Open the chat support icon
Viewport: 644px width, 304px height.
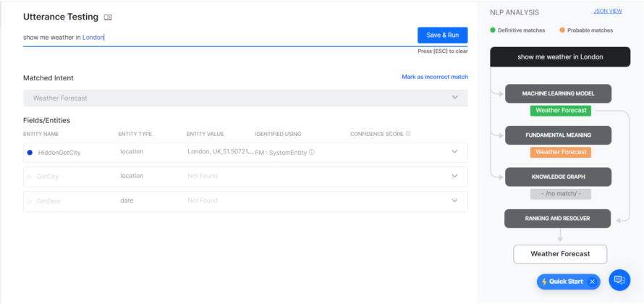[x=619, y=279]
